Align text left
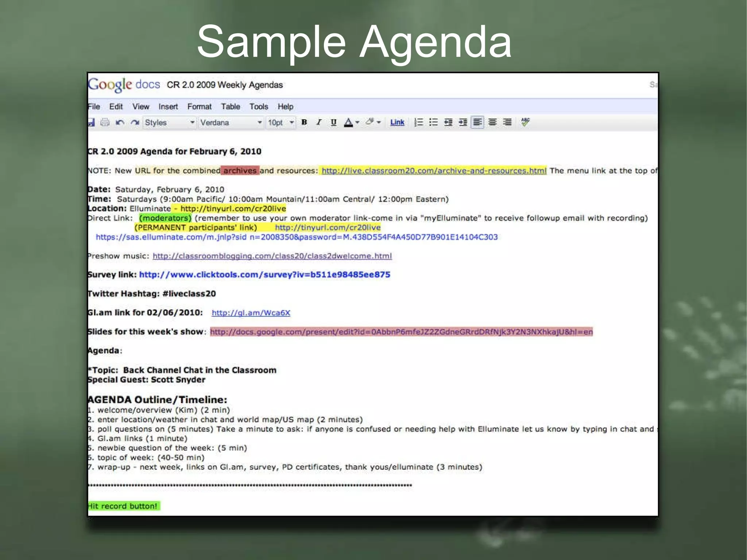The image size is (747, 560). click(x=477, y=122)
